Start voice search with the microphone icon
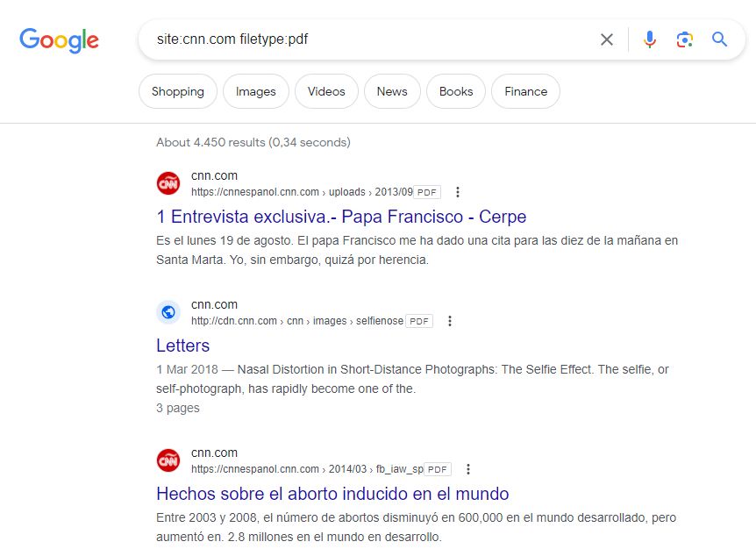Screen dimensions: 756x556 pyautogui.click(x=650, y=39)
